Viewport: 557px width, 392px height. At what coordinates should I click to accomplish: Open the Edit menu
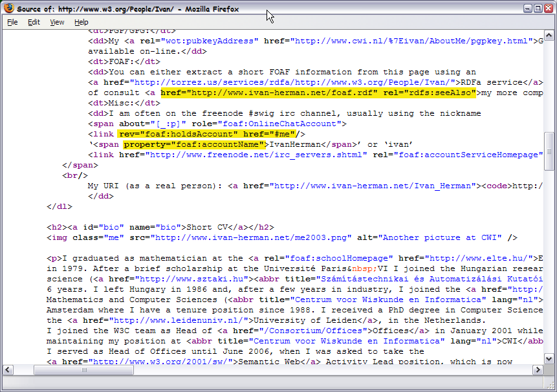click(x=34, y=21)
